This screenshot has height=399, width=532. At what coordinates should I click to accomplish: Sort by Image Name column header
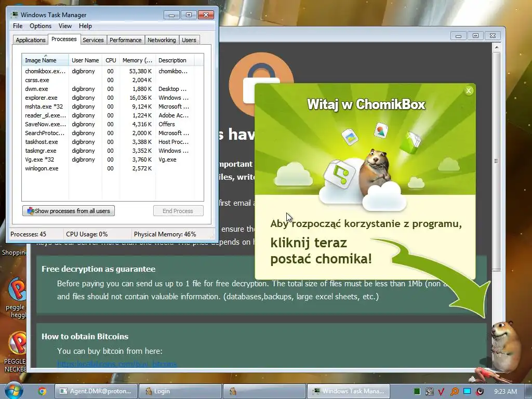(x=46, y=60)
